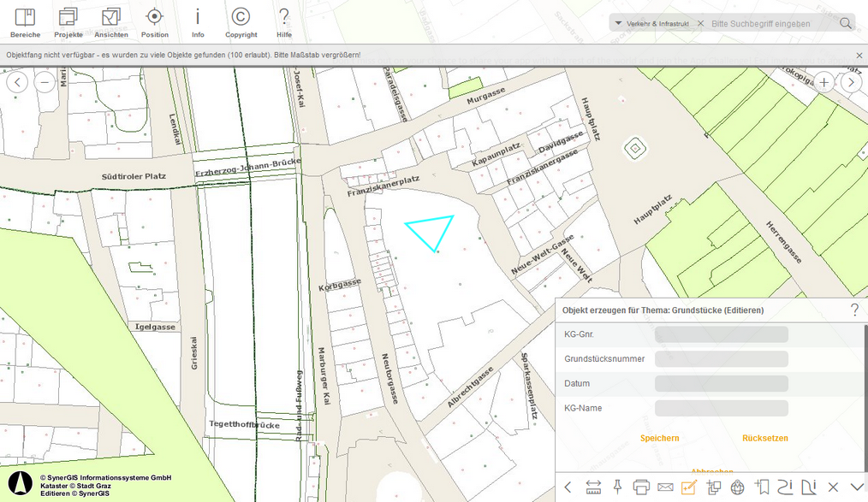Send the map view via email
The height and width of the screenshot is (502, 868).
click(x=666, y=486)
